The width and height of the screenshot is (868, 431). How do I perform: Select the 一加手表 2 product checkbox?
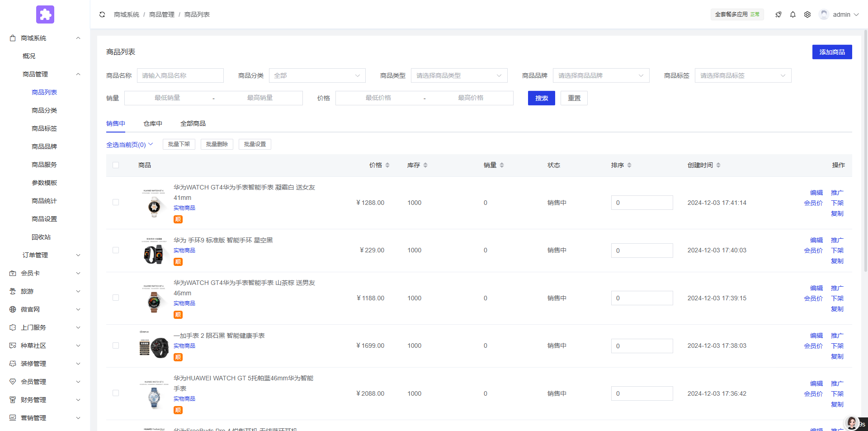tap(116, 346)
